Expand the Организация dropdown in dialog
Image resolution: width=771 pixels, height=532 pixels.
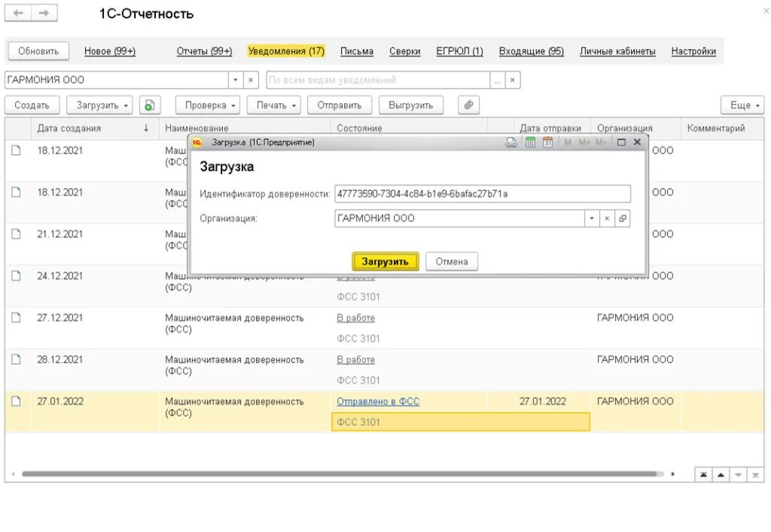(x=592, y=218)
